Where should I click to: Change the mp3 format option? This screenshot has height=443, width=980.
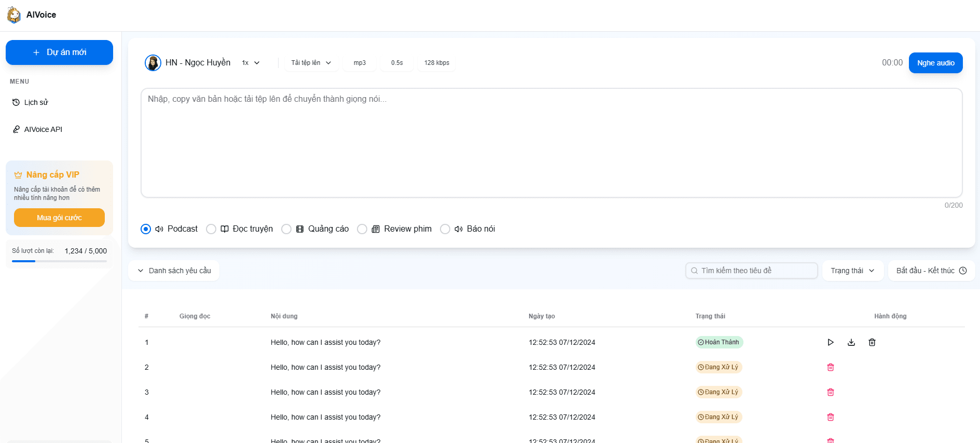pyautogui.click(x=360, y=63)
